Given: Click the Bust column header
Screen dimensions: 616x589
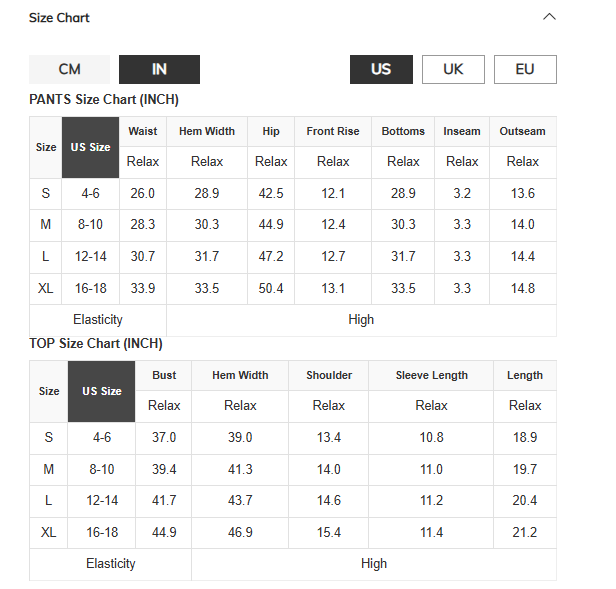Looking at the screenshot, I should pyautogui.click(x=164, y=375).
